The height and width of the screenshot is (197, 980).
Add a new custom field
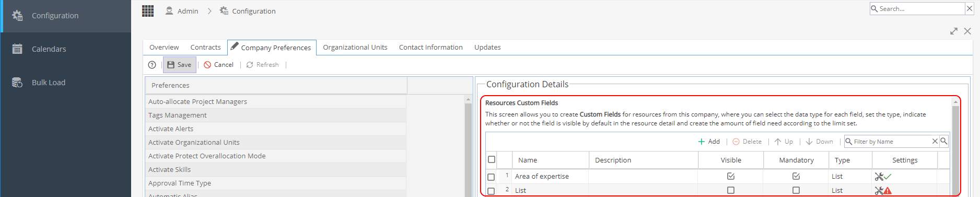point(709,142)
